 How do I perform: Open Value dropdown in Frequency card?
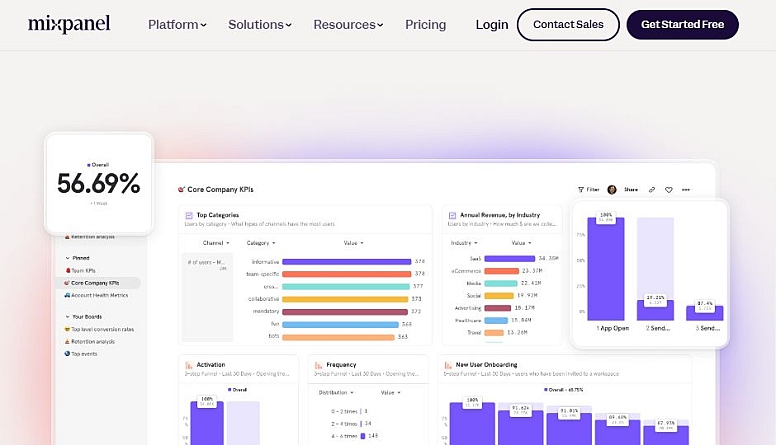[390, 393]
